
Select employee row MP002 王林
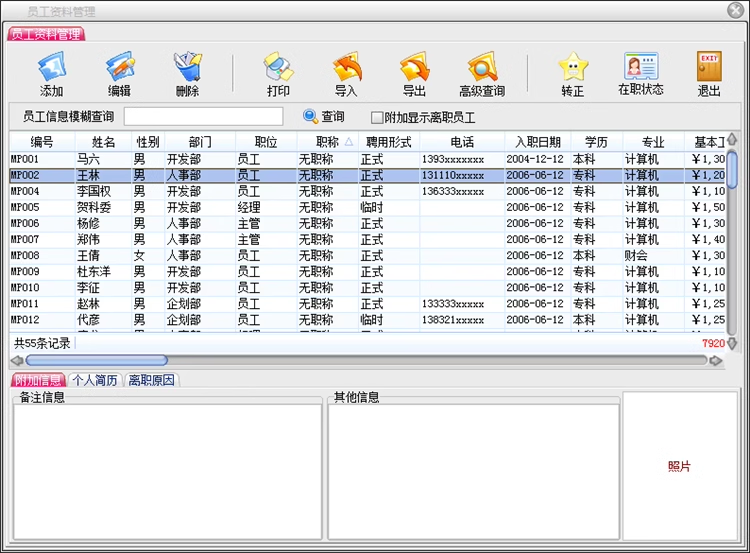pos(367,175)
